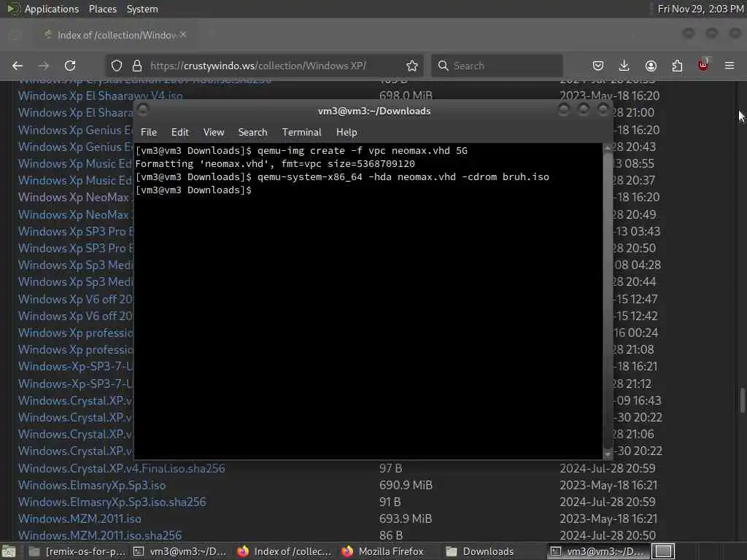Click the first Windows Xp Music Ed link
This screenshot has height=560, width=747.
pos(76,163)
